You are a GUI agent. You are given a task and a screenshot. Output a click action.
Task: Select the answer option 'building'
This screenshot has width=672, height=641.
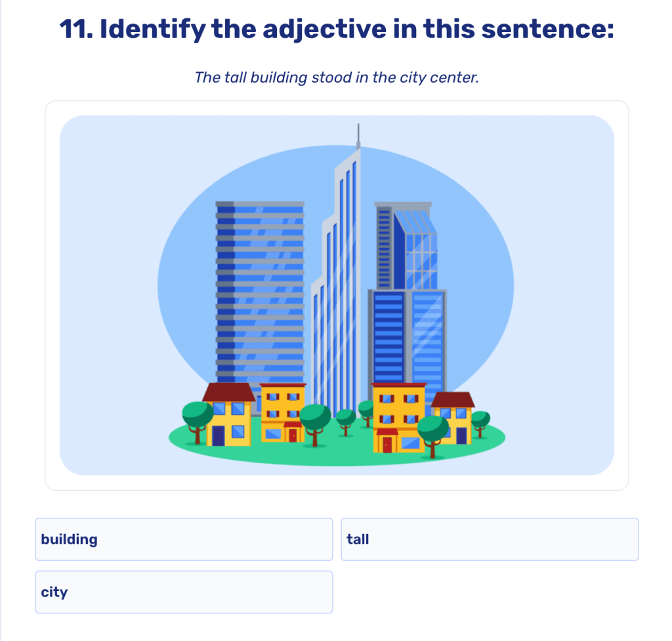(x=184, y=539)
